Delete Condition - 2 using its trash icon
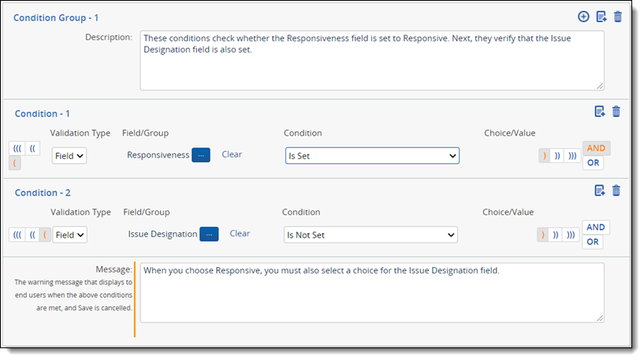Image resolution: width=644 pixels, height=360 pixels. [x=616, y=190]
